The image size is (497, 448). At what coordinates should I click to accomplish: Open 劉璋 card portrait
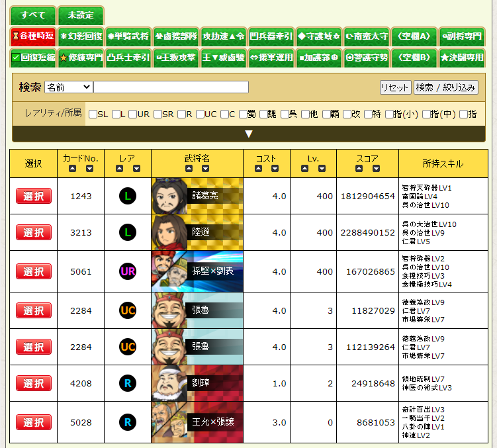pyautogui.click(x=169, y=383)
